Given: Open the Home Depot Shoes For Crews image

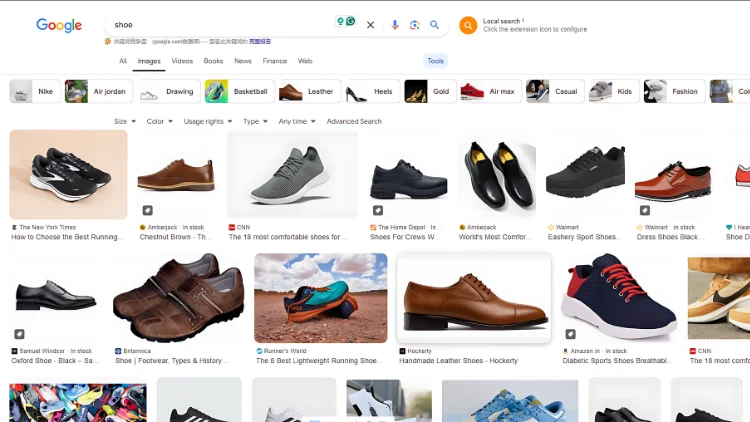Looking at the screenshot, I should 408,175.
